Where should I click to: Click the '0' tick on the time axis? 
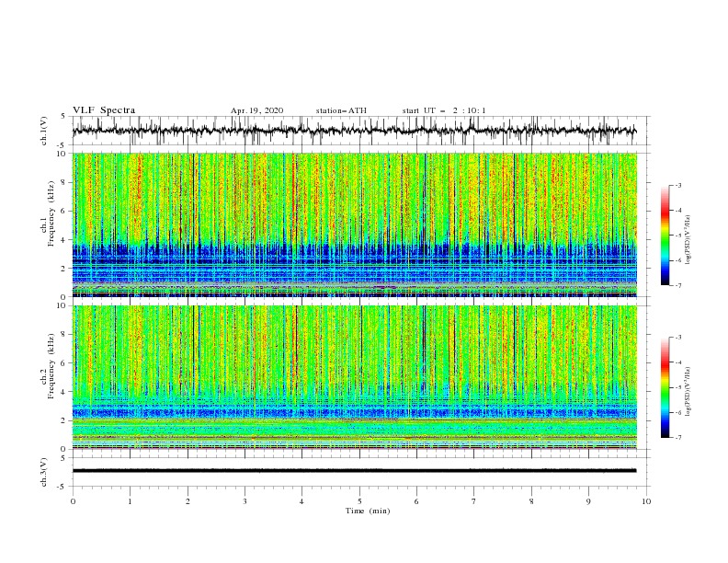(x=73, y=501)
